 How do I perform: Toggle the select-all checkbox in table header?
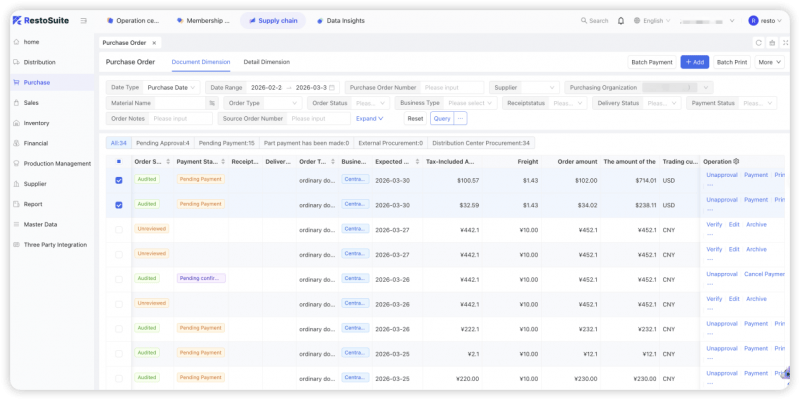tap(119, 161)
